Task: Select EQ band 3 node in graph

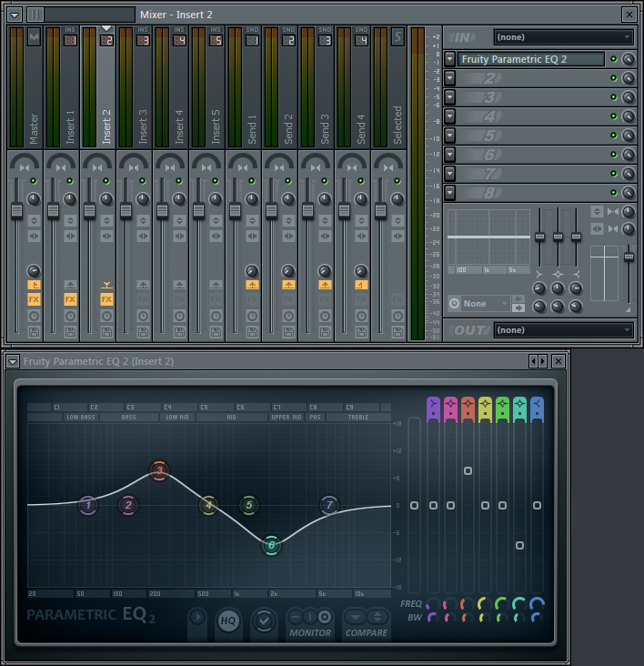Action: (159, 470)
